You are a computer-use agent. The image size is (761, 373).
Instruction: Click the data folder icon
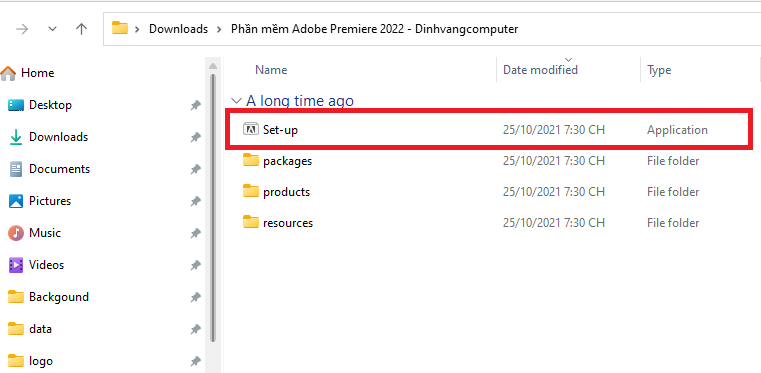point(16,328)
